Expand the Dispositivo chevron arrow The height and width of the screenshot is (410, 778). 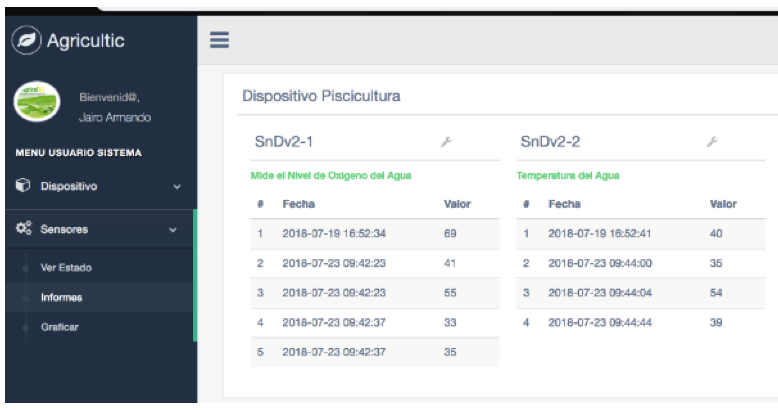click(177, 187)
